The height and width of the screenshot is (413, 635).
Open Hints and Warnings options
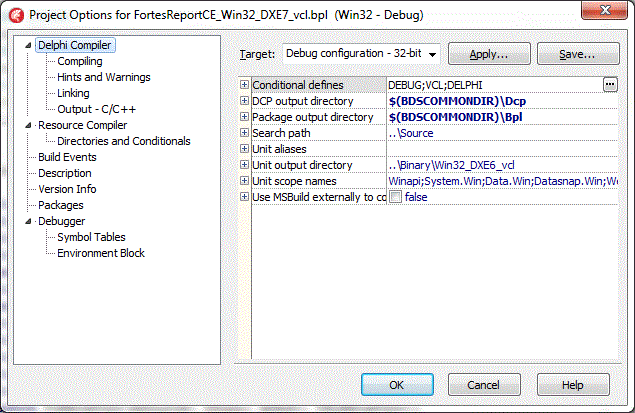pyautogui.click(x=104, y=77)
